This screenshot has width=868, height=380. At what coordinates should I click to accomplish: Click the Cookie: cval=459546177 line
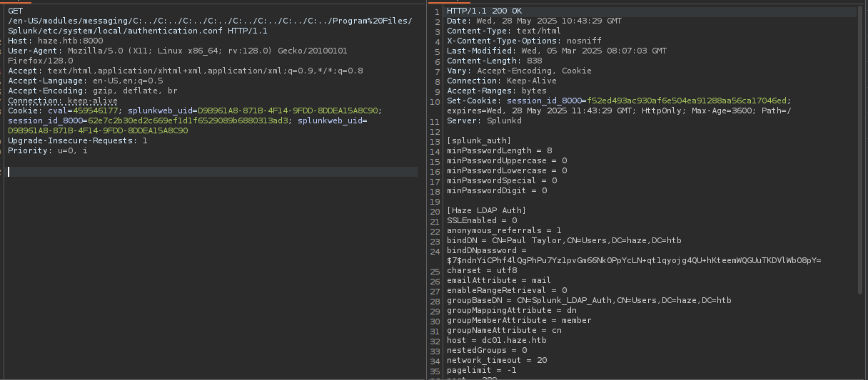coord(195,111)
